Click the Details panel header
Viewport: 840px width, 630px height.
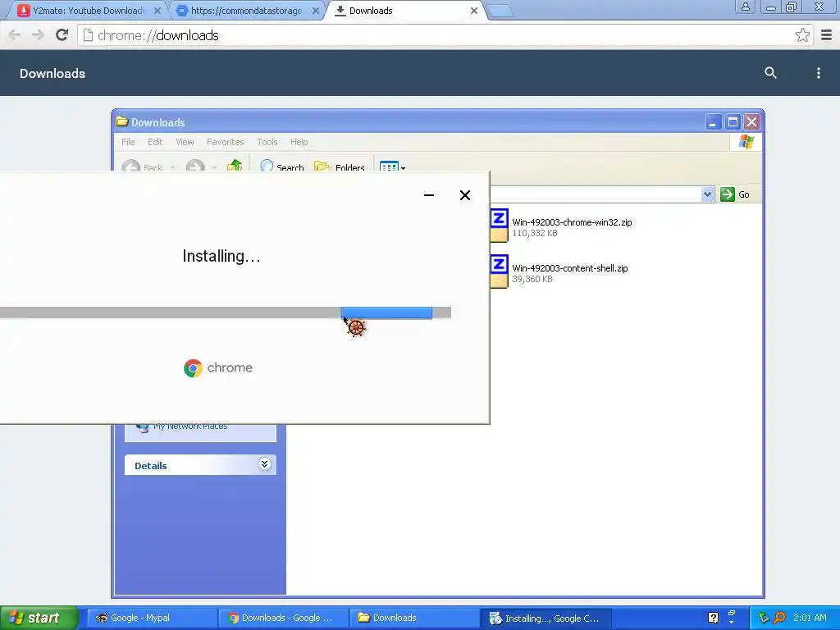coord(200,465)
